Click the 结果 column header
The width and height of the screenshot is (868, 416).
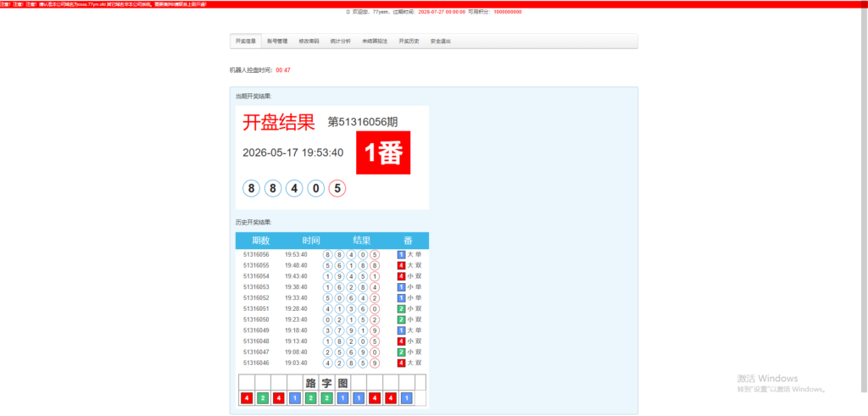point(362,241)
